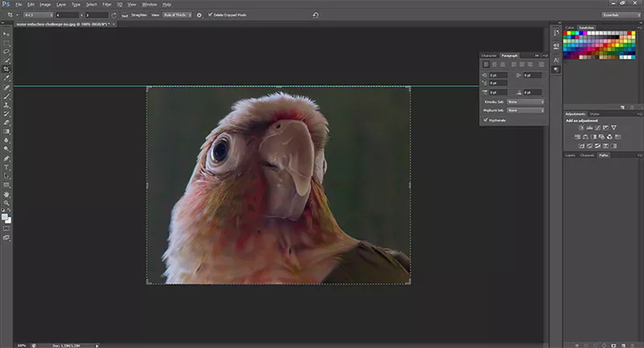Select the Eyedropper tool
644x348 pixels.
[x=6, y=78]
